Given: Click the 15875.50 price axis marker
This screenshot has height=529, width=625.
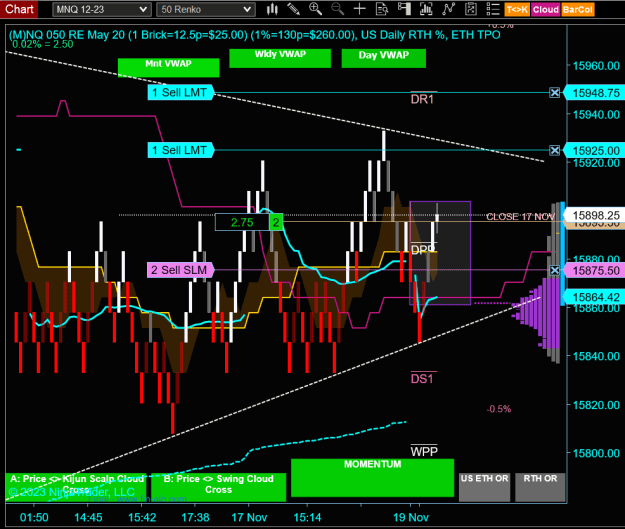Looking at the screenshot, I should [594, 270].
